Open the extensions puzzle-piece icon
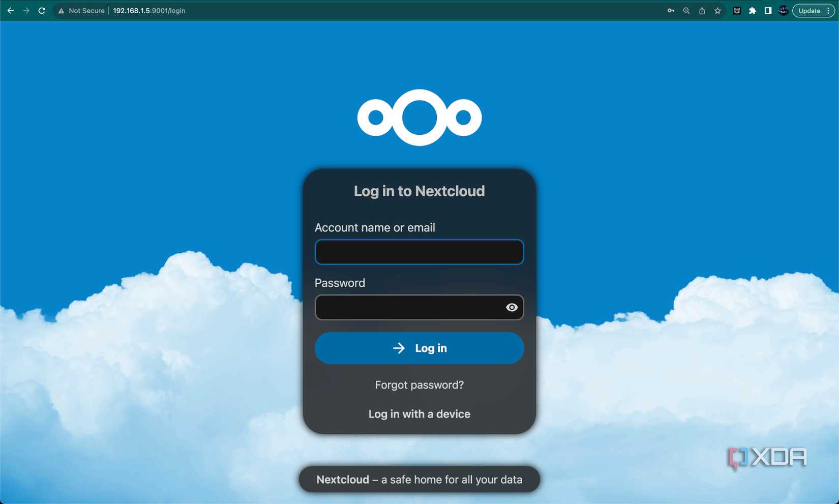 click(753, 10)
